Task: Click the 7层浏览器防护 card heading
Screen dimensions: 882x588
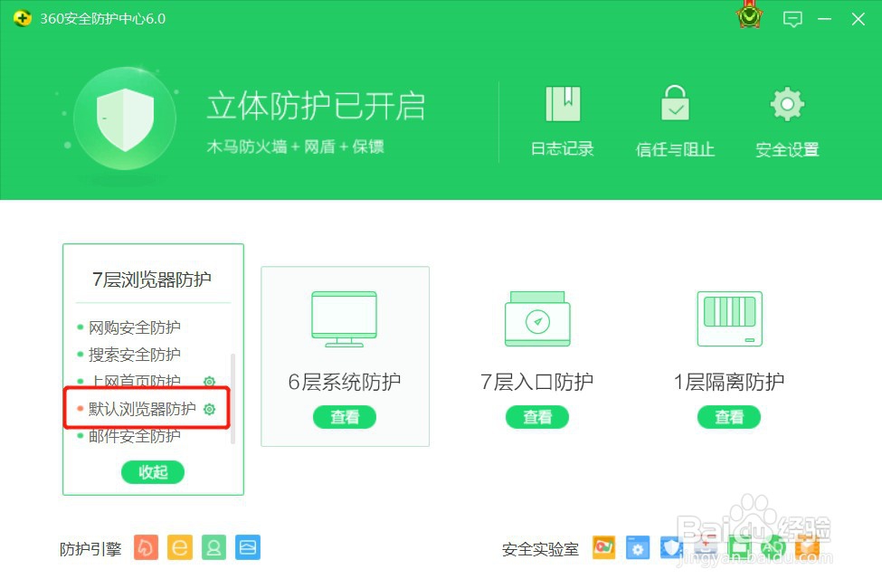Action: 152,280
